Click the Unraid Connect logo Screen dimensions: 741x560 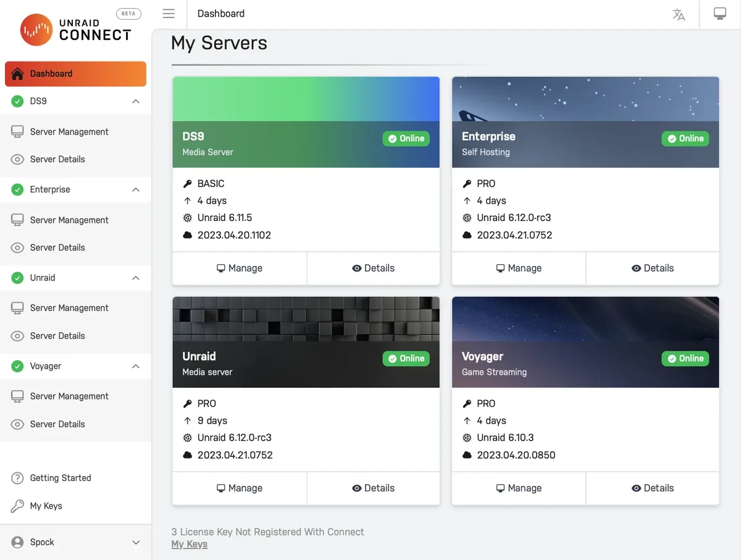click(76, 30)
